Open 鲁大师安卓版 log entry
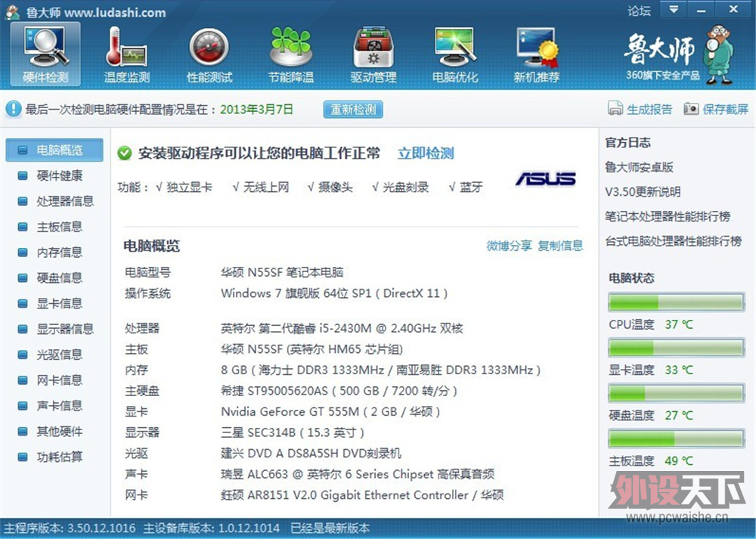756x539 pixels. coord(640,167)
